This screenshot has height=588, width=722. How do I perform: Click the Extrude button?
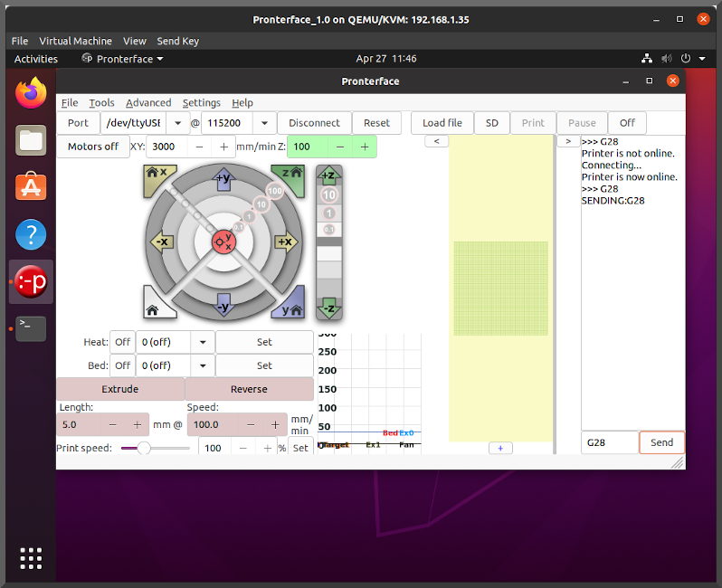tap(120, 389)
